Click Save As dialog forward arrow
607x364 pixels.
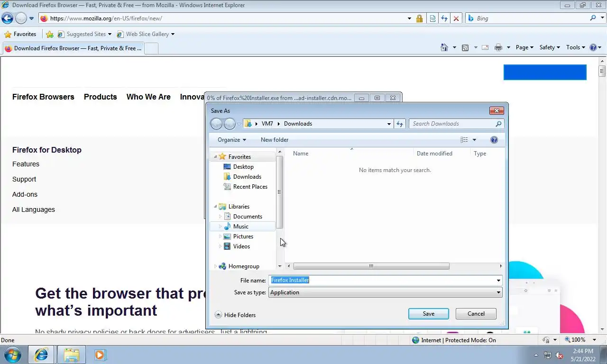pyautogui.click(x=230, y=124)
